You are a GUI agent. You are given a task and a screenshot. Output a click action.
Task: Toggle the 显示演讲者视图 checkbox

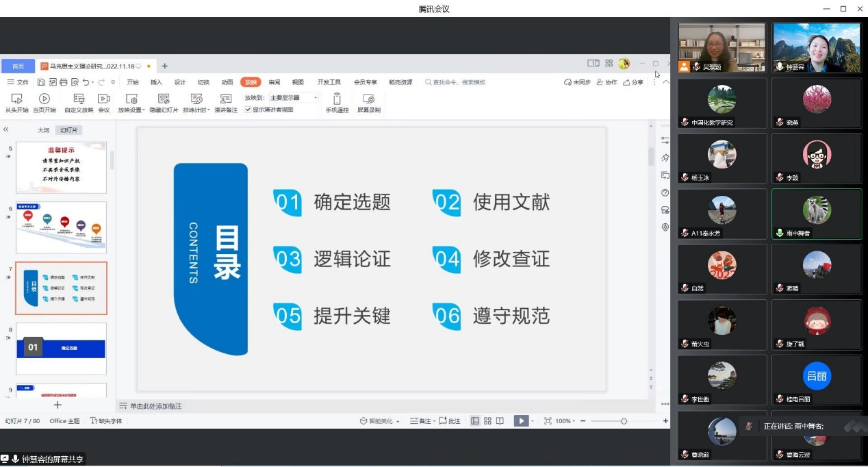point(248,110)
